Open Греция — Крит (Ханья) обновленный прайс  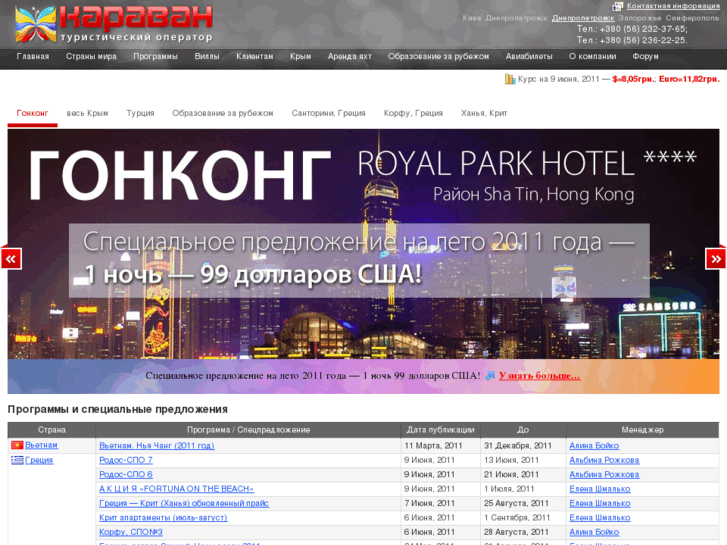point(184,503)
